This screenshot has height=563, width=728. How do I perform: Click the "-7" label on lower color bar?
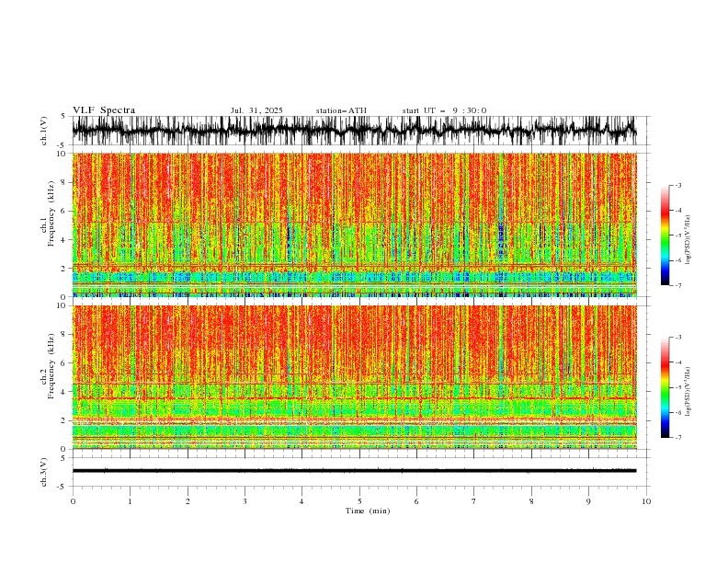[677, 438]
